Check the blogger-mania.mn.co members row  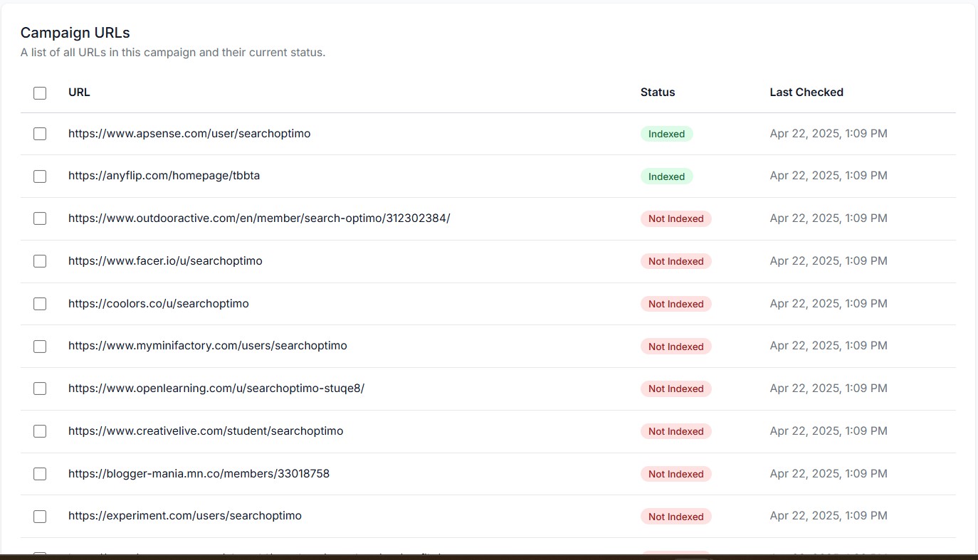click(x=39, y=474)
